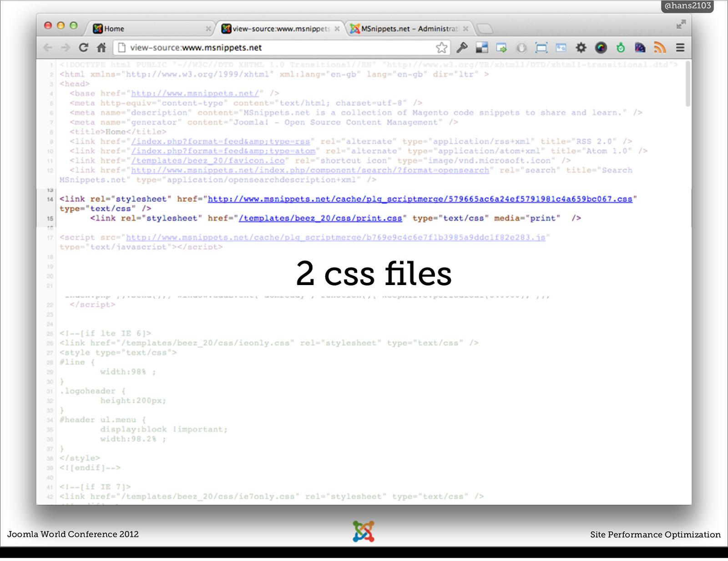Viewport: 728px width, 561px height.
Task: Click the meta generator Joomla! line
Action: point(264,122)
